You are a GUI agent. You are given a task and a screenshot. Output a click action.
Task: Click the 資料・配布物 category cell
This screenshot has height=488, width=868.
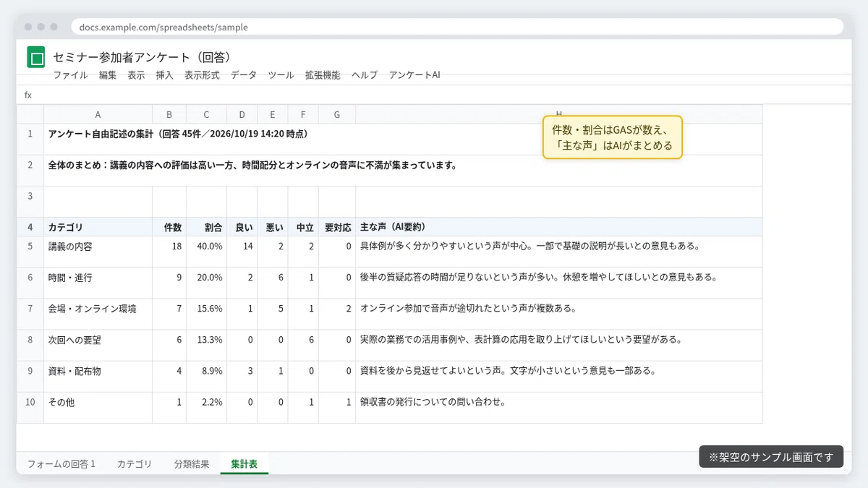[98, 376]
